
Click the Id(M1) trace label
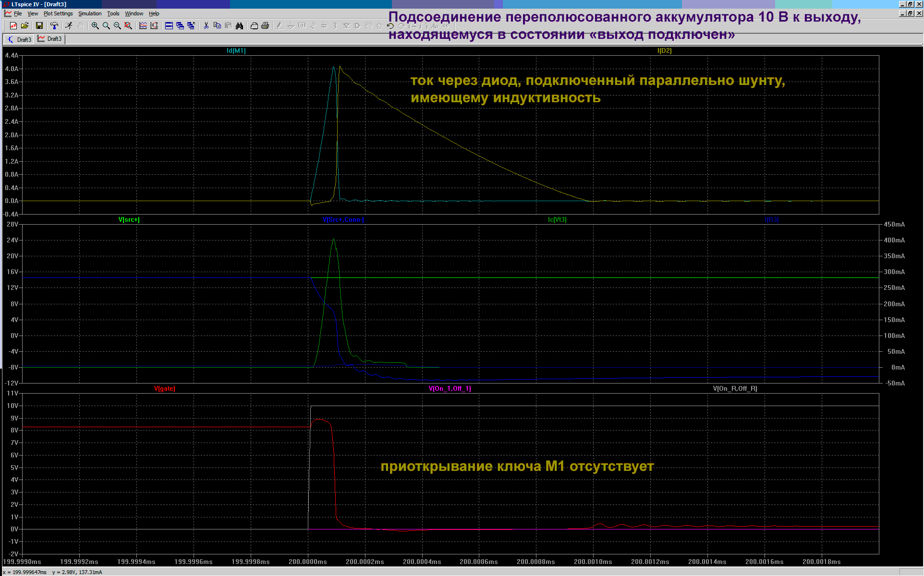click(x=236, y=50)
